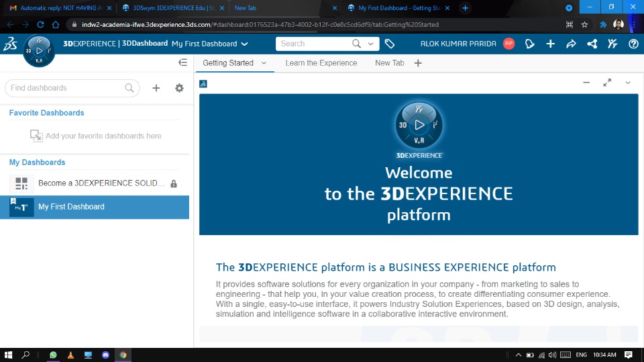Maximize the Getting Started widget
This screenshot has height=362, width=644.
point(607,83)
